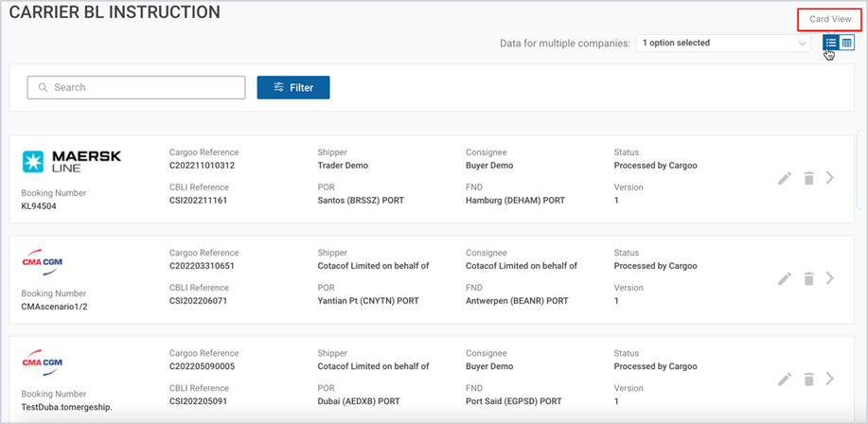Edit the CMAscenario1/2 booking entry
This screenshot has height=424, width=868.
[x=785, y=278]
